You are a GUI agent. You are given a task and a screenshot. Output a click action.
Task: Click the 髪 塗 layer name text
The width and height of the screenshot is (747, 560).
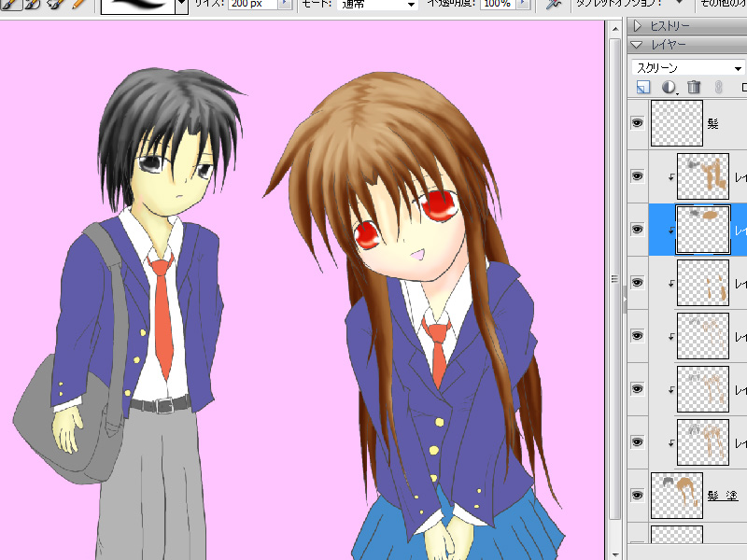pyautogui.click(x=723, y=496)
